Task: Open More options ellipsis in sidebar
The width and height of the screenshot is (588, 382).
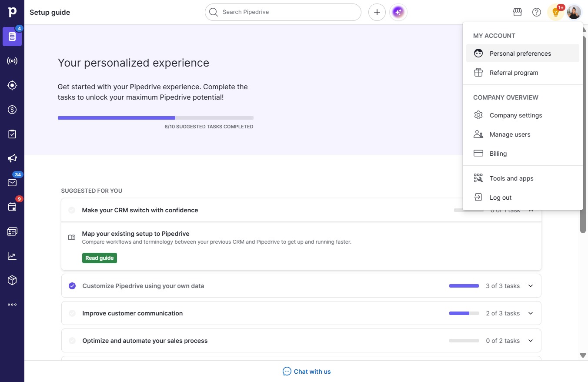Action: tap(12, 305)
